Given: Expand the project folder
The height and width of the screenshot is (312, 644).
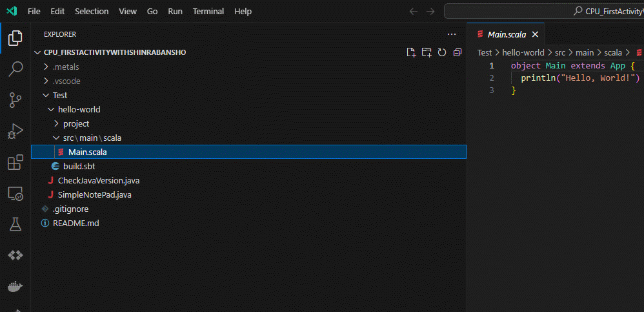Looking at the screenshot, I should pos(76,123).
